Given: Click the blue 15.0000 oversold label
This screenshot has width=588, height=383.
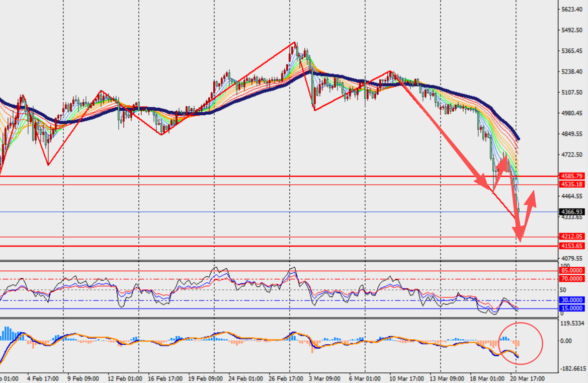Looking at the screenshot, I should click(573, 309).
